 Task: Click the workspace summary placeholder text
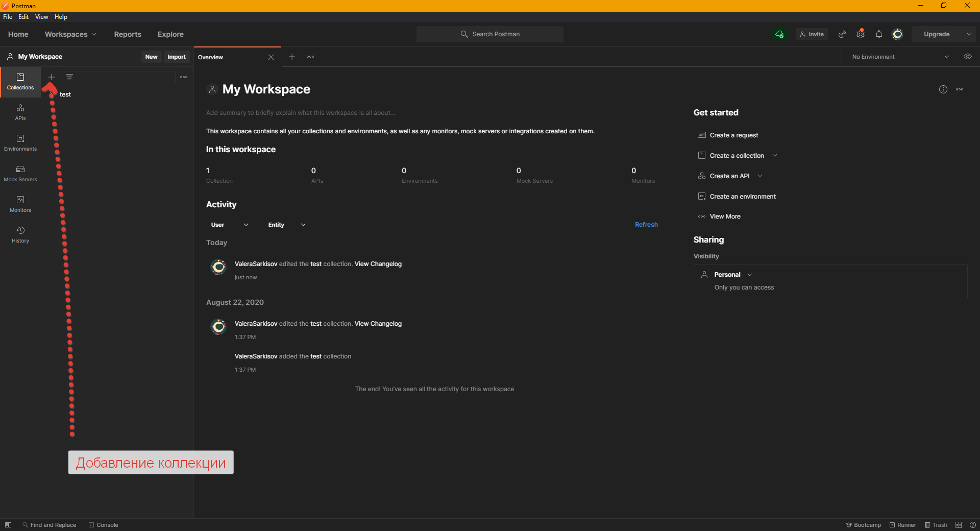(x=301, y=113)
